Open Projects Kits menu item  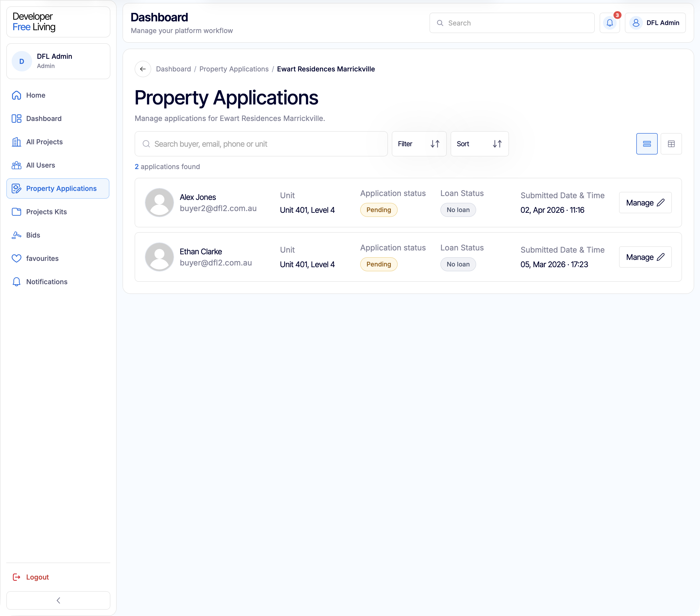(58, 212)
